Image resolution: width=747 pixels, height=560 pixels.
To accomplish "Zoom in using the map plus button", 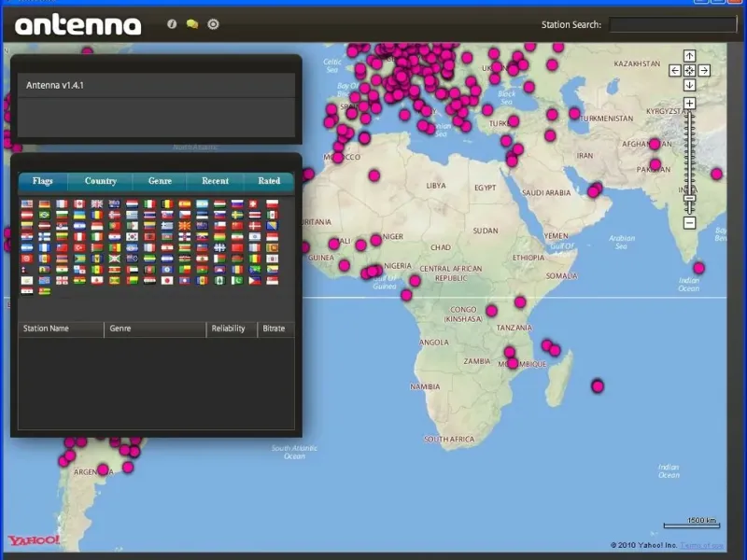I will 689,104.
